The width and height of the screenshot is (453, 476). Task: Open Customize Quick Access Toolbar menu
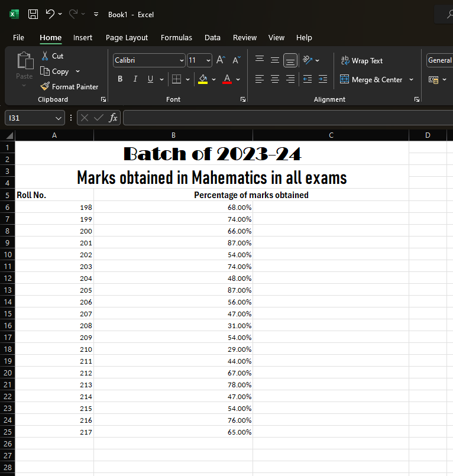(96, 14)
